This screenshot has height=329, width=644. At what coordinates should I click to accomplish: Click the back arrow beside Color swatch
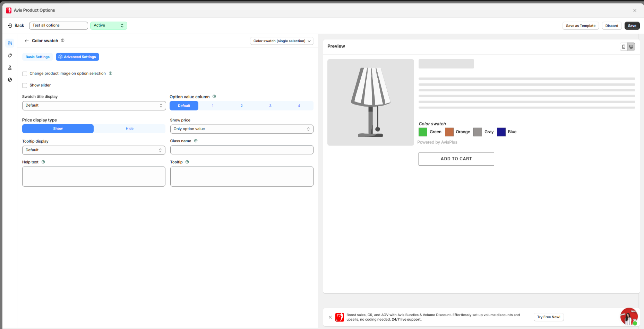click(x=27, y=41)
